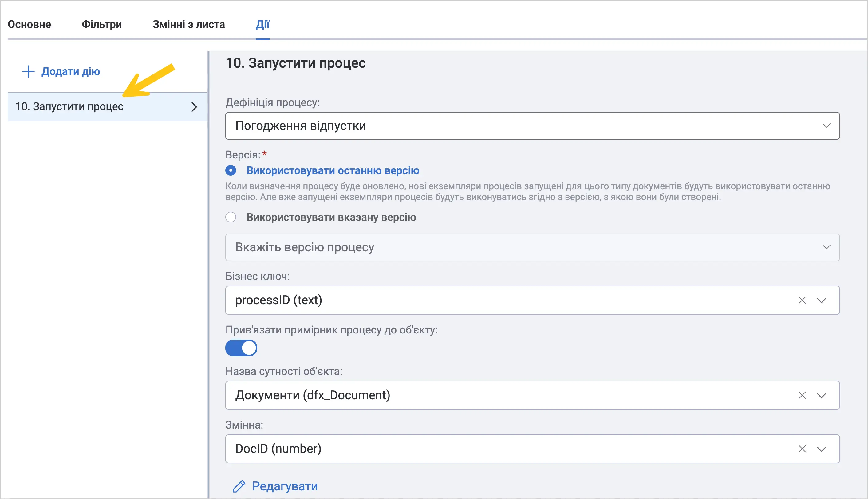Open the Змінна DocID dropdown
868x499 pixels.
coord(532,449)
